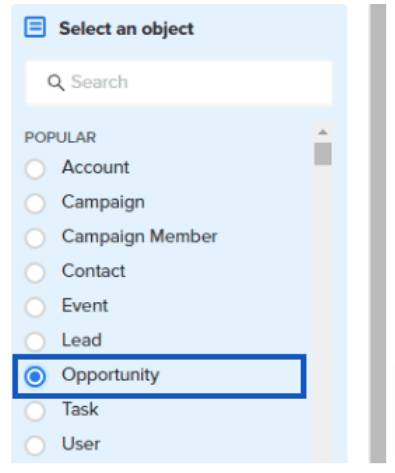Click the Opportunity label text
Viewport: 395px width, 473px height.
click(x=111, y=375)
